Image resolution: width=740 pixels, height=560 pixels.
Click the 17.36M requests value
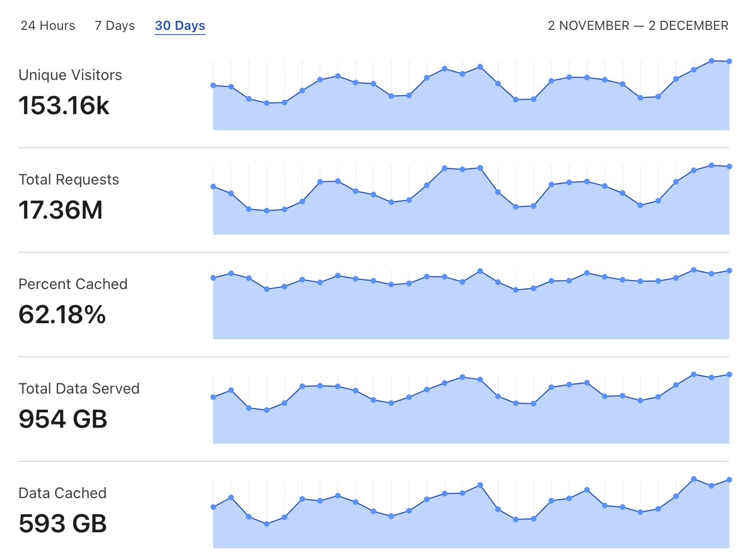pos(61,210)
